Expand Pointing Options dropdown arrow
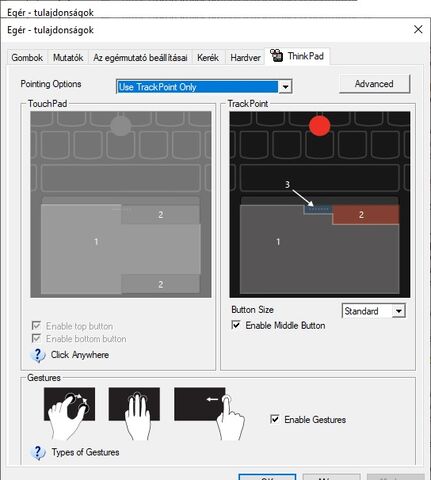Viewport: 431px width, 480px height. point(285,87)
